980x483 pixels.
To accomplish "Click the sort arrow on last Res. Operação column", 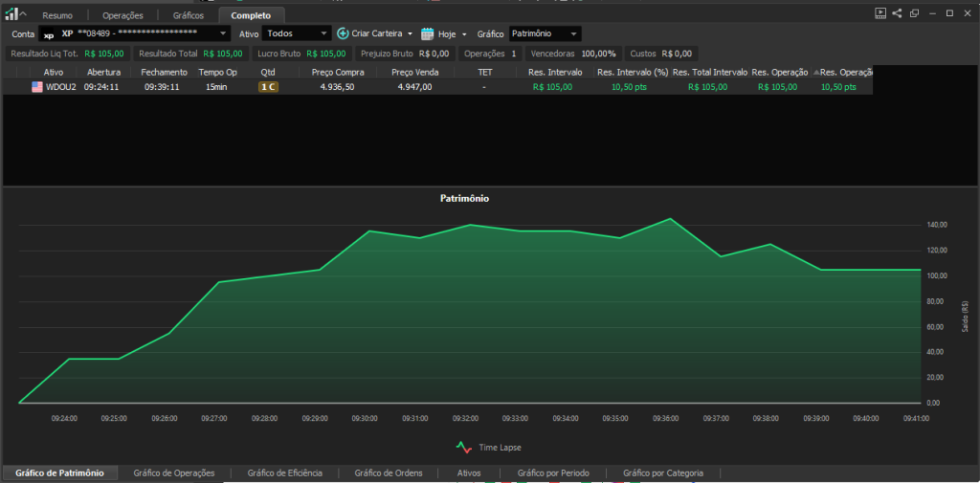I will pyautogui.click(x=815, y=73).
